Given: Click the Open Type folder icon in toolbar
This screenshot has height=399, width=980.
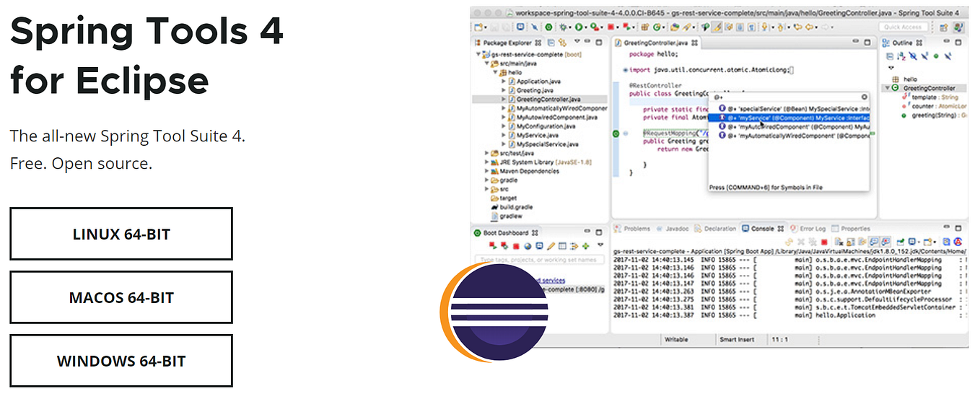Looking at the screenshot, I should [x=675, y=27].
